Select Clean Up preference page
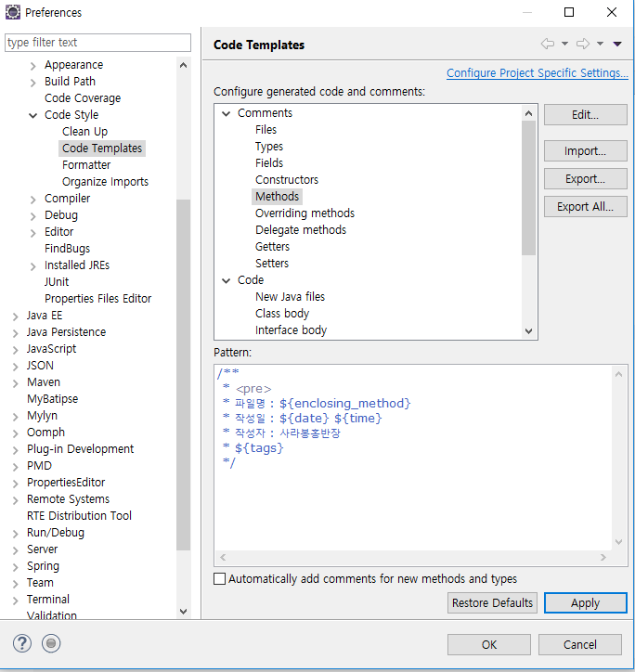The image size is (635, 672). pyautogui.click(x=84, y=132)
